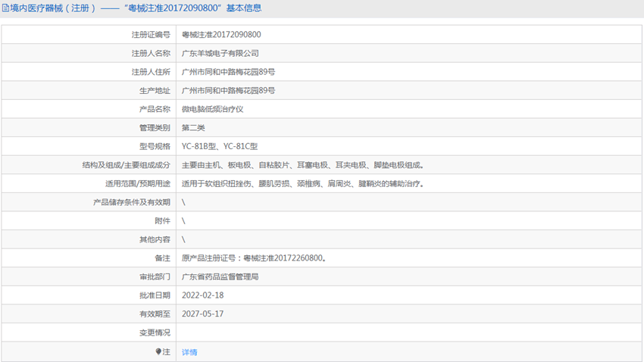The height and width of the screenshot is (362, 644).
Task: Open the 详情 details link
Action: 189,352
